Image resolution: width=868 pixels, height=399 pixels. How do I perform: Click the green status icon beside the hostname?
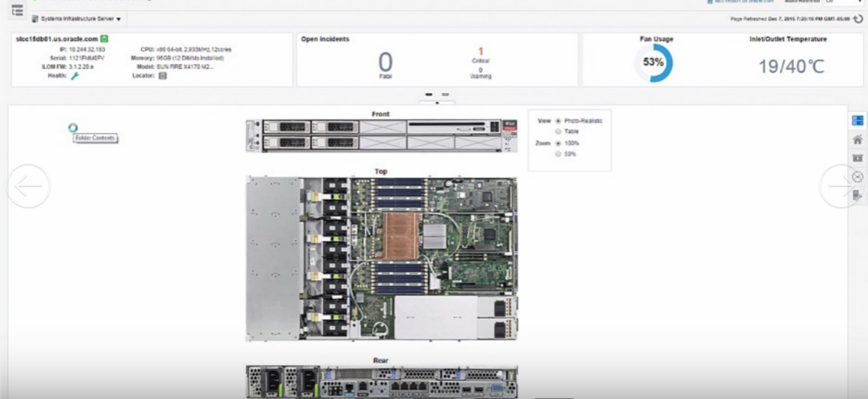(104, 39)
